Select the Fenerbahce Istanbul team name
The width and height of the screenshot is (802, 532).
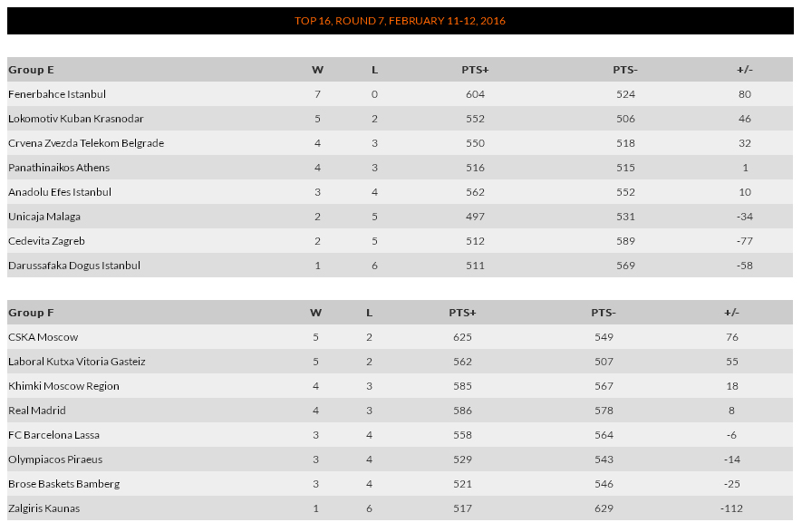(x=57, y=94)
